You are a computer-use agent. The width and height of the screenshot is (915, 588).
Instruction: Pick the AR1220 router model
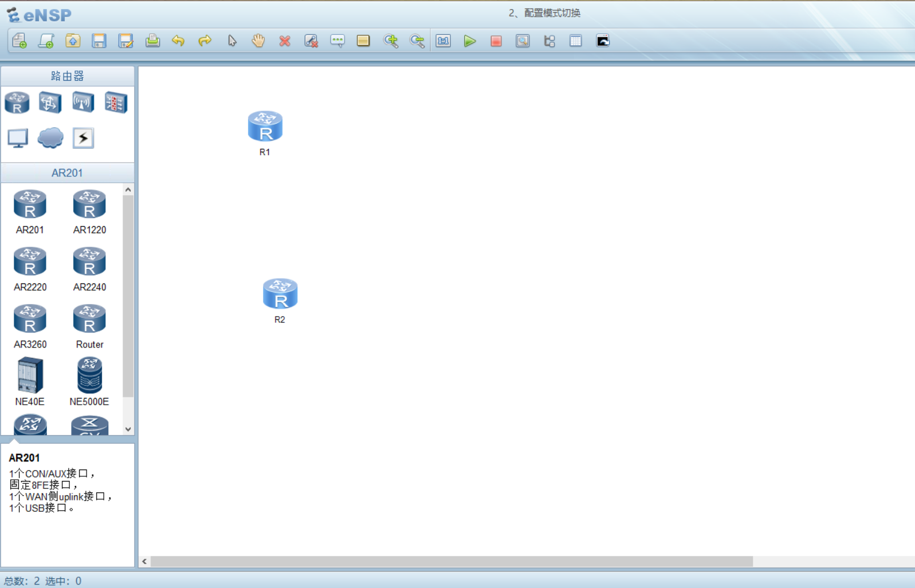point(89,212)
